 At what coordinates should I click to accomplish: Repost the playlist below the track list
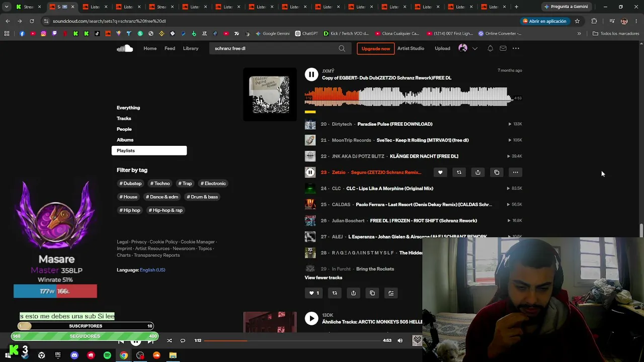pos(335,293)
